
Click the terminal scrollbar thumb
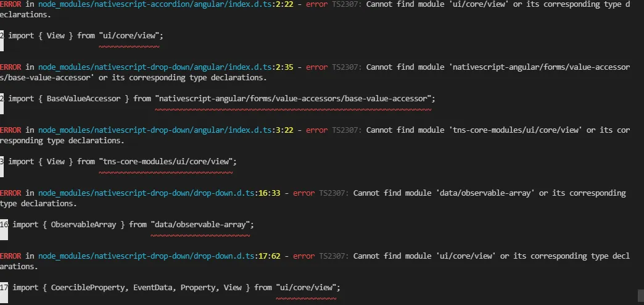pos(640,296)
